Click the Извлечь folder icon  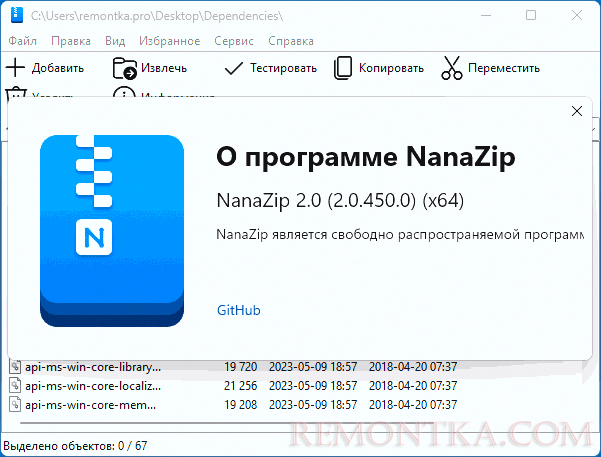pyautogui.click(x=125, y=68)
